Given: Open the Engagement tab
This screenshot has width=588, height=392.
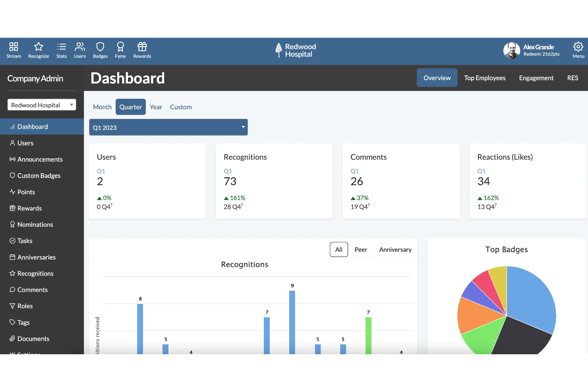Looking at the screenshot, I should [x=536, y=78].
